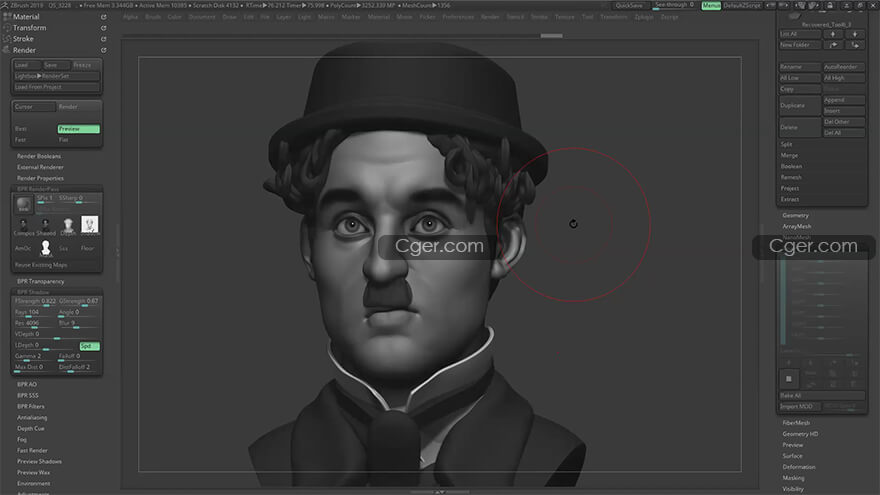The width and height of the screenshot is (880, 495).
Task: Click the lock icon in top bar
Action: [829, 5]
